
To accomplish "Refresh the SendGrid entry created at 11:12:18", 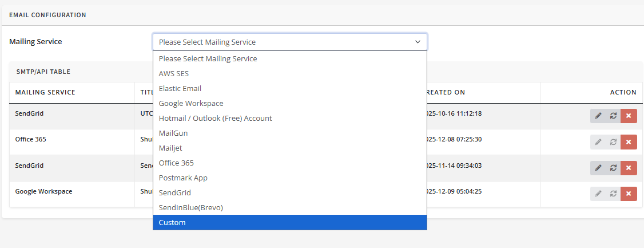I will [613, 116].
